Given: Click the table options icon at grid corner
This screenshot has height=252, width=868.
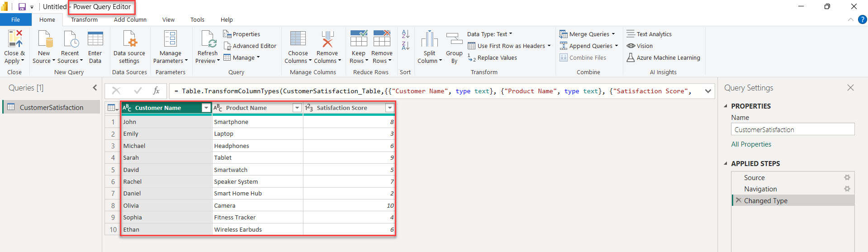Looking at the screenshot, I should (112, 108).
